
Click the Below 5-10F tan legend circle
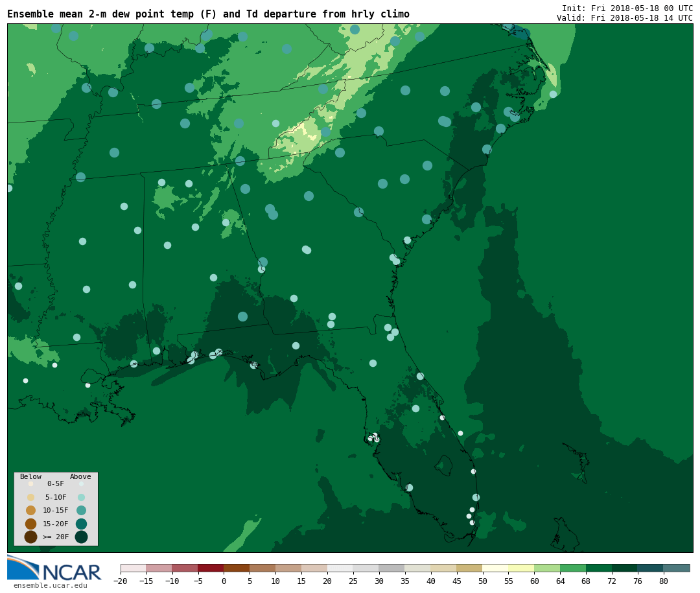click(x=31, y=497)
